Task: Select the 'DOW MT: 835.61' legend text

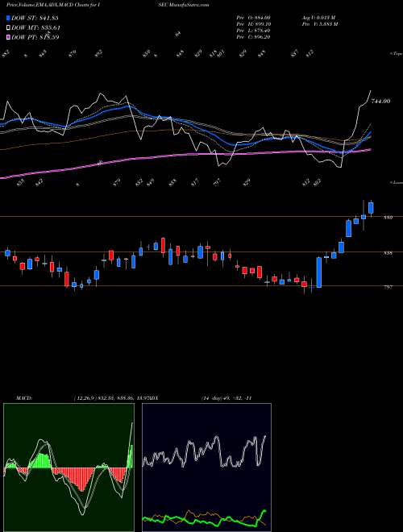Action: 35,27
